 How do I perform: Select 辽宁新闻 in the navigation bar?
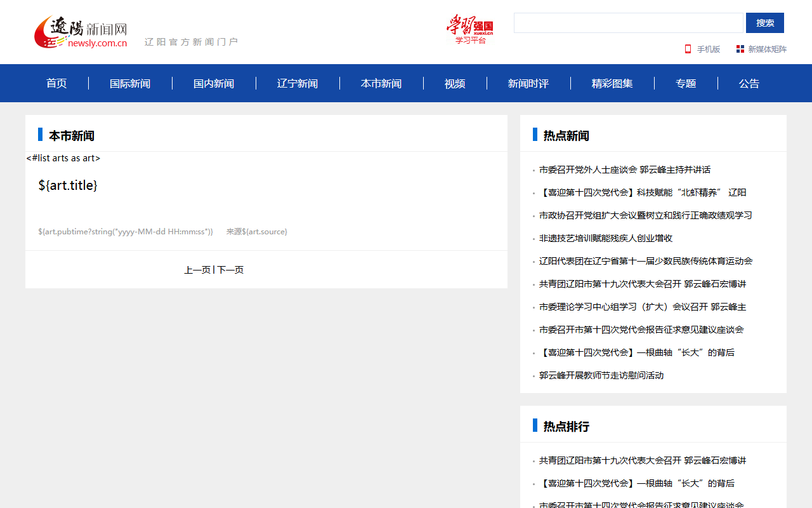pyautogui.click(x=298, y=83)
